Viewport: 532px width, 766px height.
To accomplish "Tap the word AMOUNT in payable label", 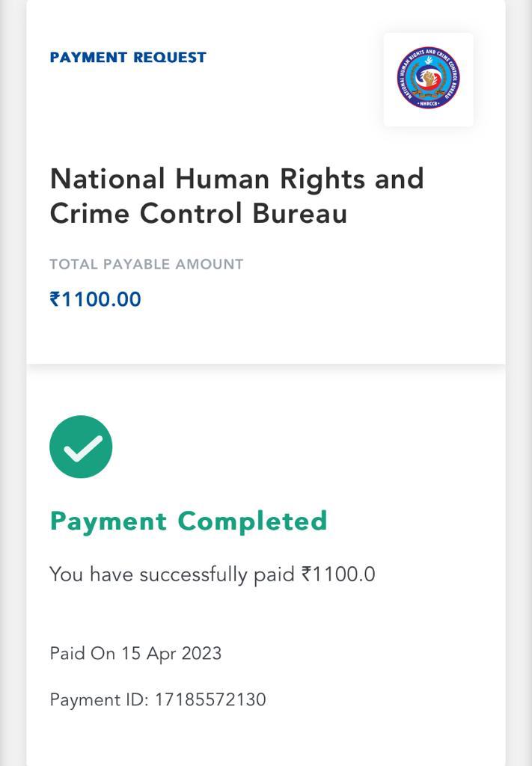I will pos(210,264).
